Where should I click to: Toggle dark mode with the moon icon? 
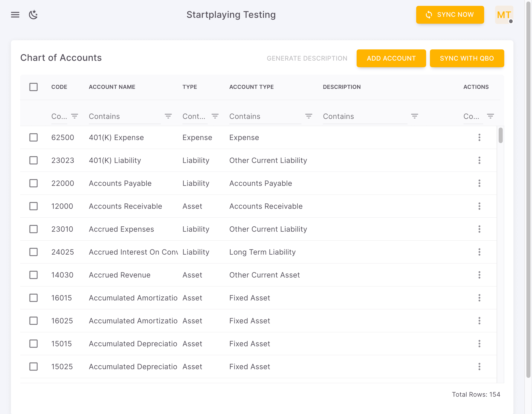coord(33,15)
